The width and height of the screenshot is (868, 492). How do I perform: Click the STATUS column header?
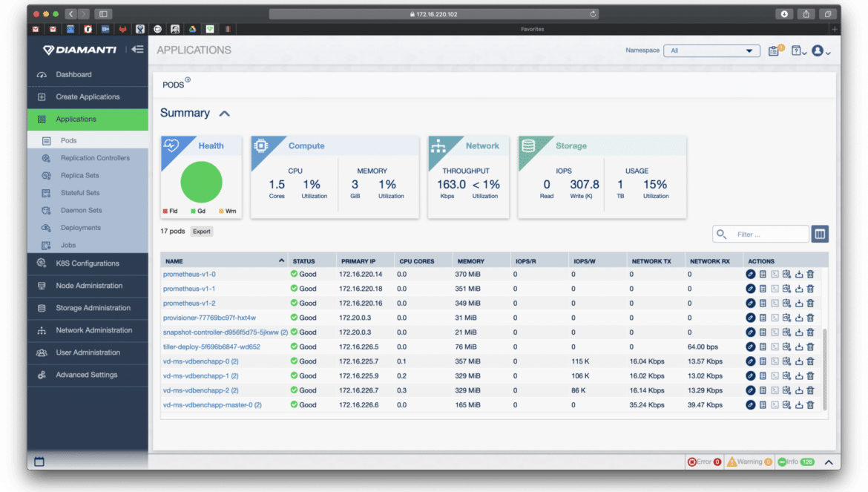coord(304,261)
